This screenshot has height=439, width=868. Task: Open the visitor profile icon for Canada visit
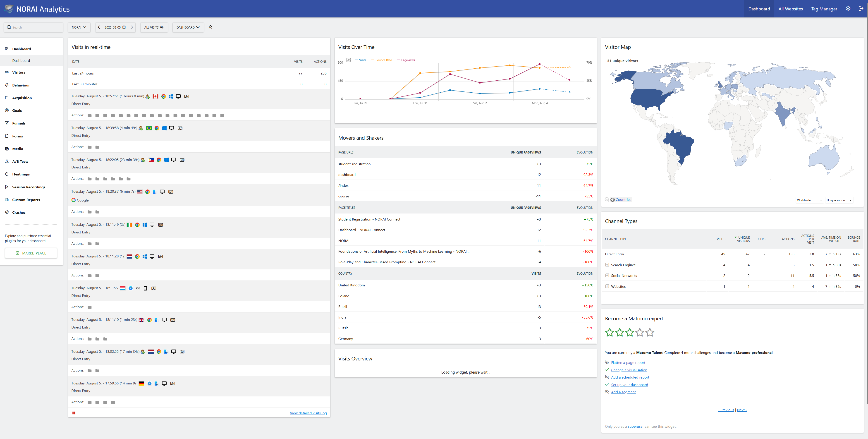click(x=187, y=96)
